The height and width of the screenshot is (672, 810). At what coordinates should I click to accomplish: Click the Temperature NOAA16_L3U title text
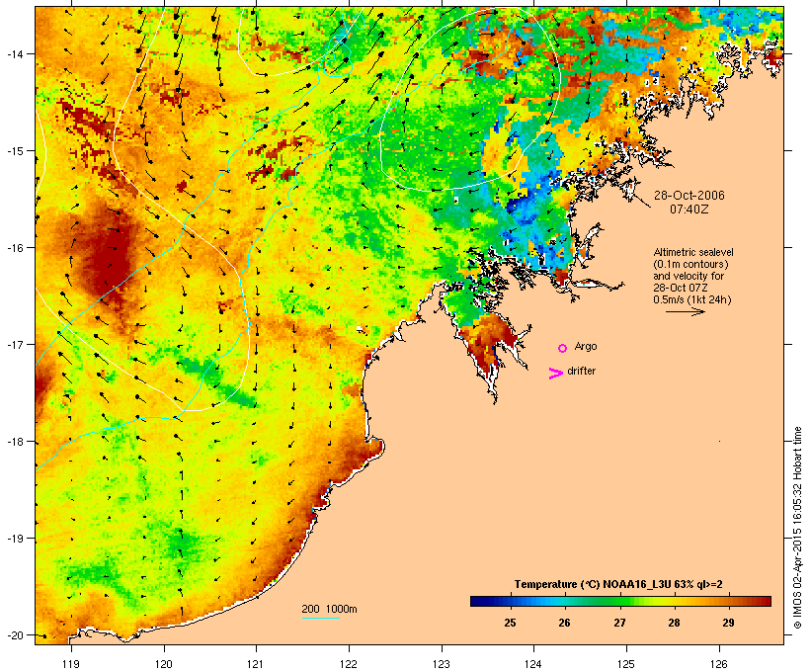pos(618,584)
